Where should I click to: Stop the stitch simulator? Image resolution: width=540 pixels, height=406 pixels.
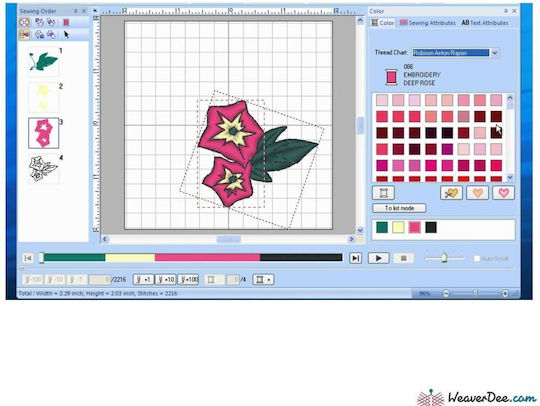point(404,258)
